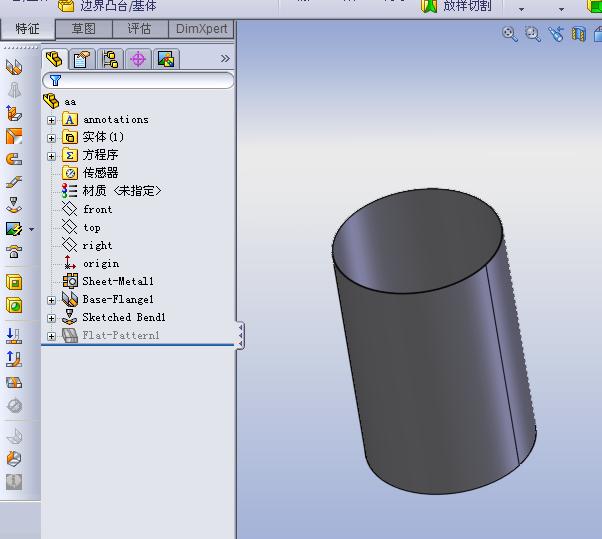Select the 实体(1) tree item
This screenshot has width=602, height=539.
click(x=93, y=137)
